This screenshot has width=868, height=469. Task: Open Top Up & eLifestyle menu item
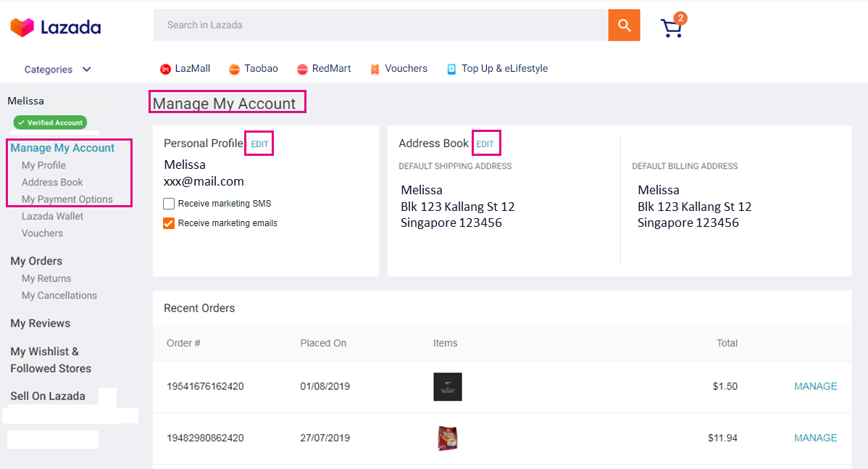pyautogui.click(x=504, y=69)
